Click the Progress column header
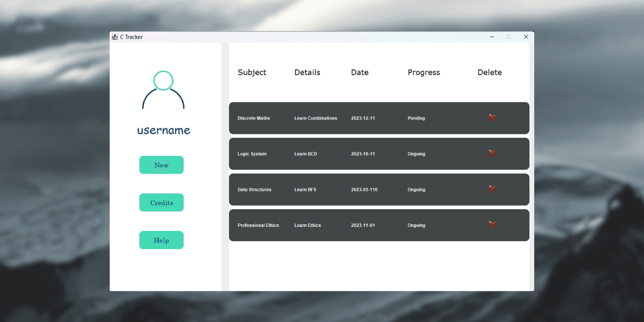 424,72
